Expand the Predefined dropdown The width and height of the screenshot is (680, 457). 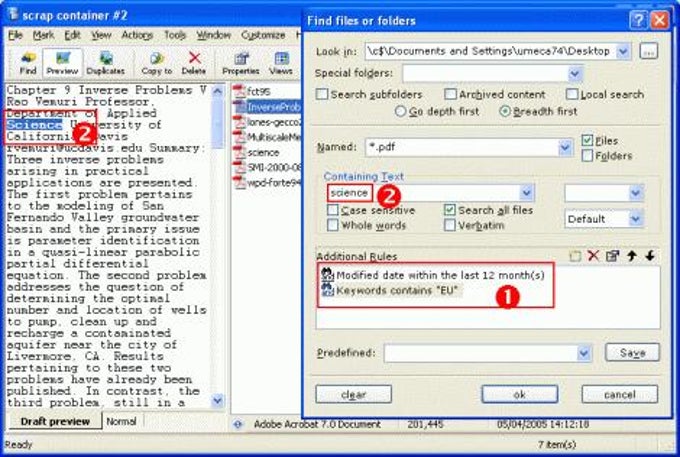(x=584, y=353)
